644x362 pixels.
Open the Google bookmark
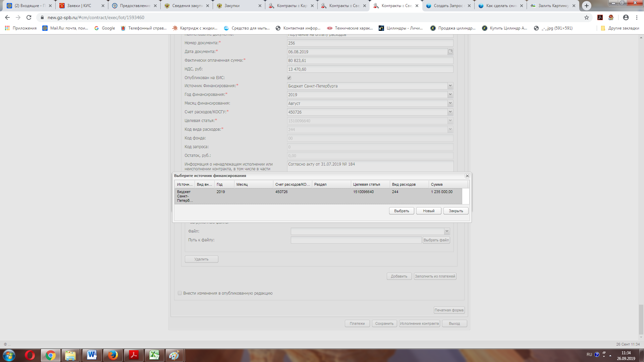point(105,28)
